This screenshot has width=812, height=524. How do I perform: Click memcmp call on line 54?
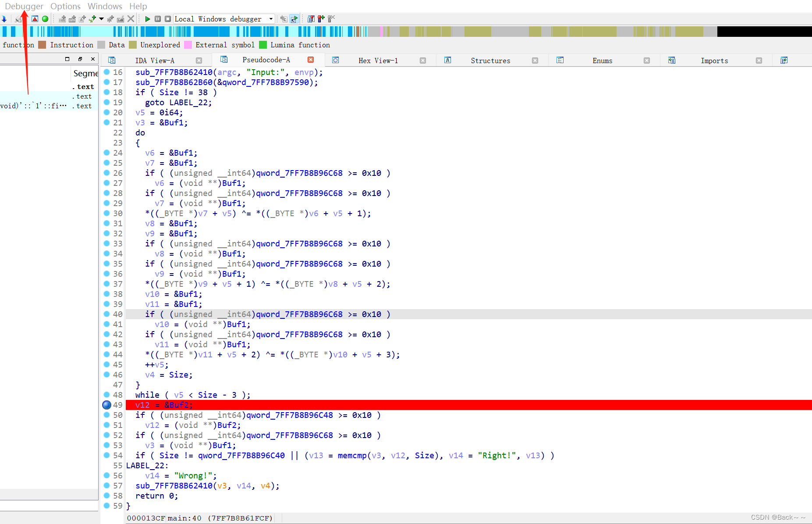pos(352,456)
